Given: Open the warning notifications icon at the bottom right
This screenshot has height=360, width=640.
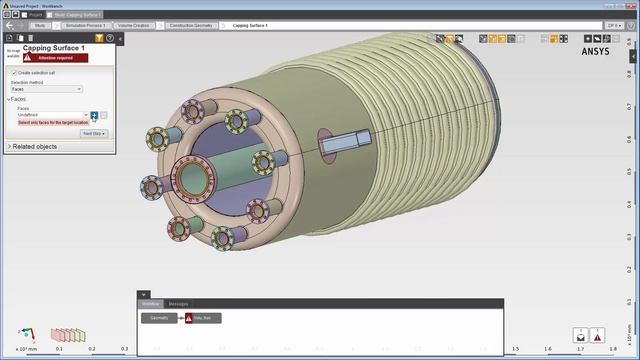Looking at the screenshot, I should [597, 336].
